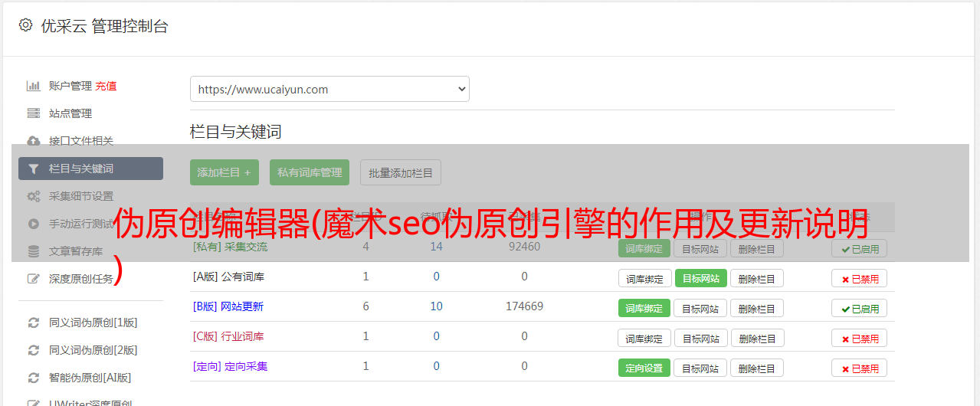Viewport: 980px width, 406px height.
Task: Click the 添加栏目 + button
Action: coord(225,172)
